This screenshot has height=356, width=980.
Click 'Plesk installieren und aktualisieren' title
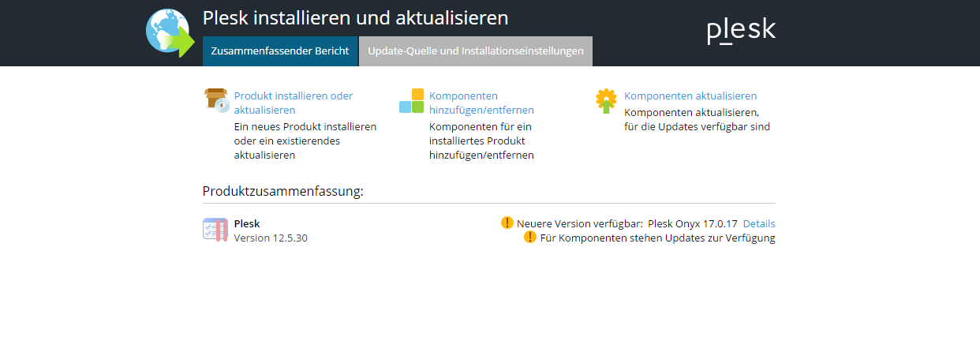[355, 18]
